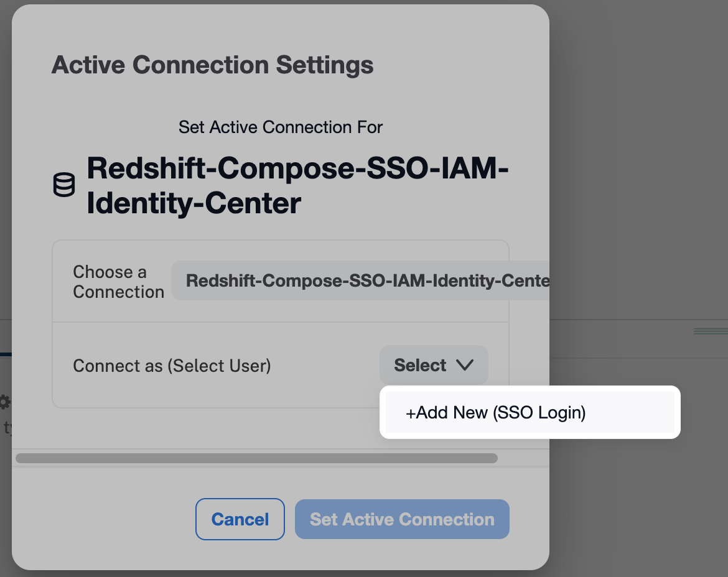Screen dimensions: 728x577
Task: Click the horizontal scrollbar in the dialog
Action: tap(256, 458)
